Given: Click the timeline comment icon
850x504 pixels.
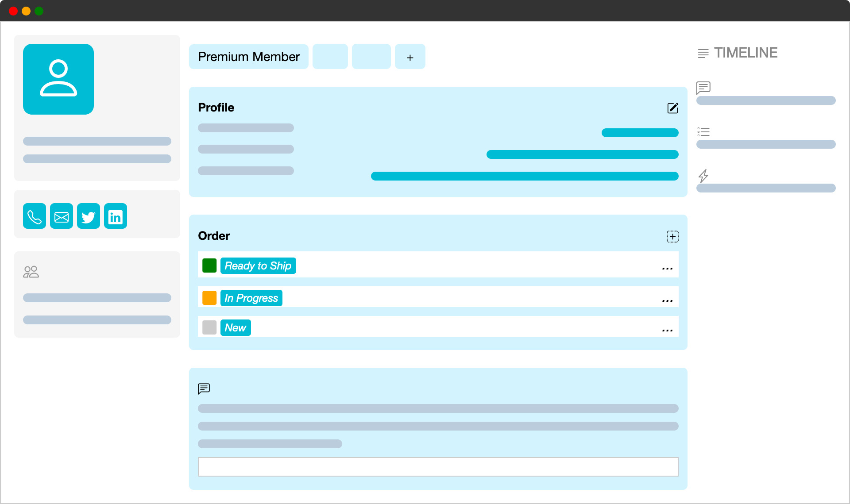Looking at the screenshot, I should (x=703, y=88).
